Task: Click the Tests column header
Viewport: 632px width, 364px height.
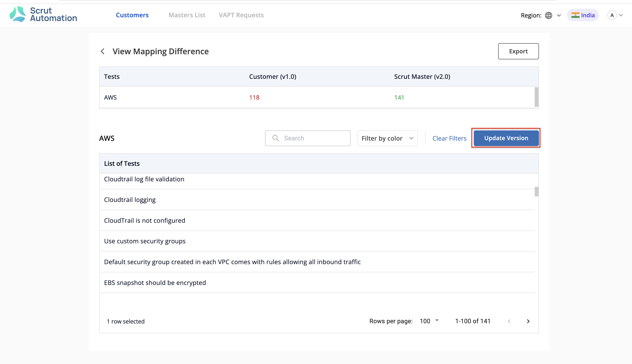Action: [112, 77]
